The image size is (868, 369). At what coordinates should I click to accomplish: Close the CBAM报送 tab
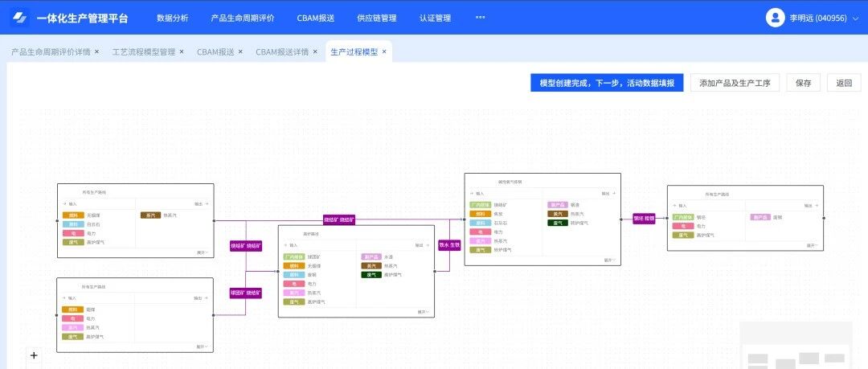click(240, 51)
